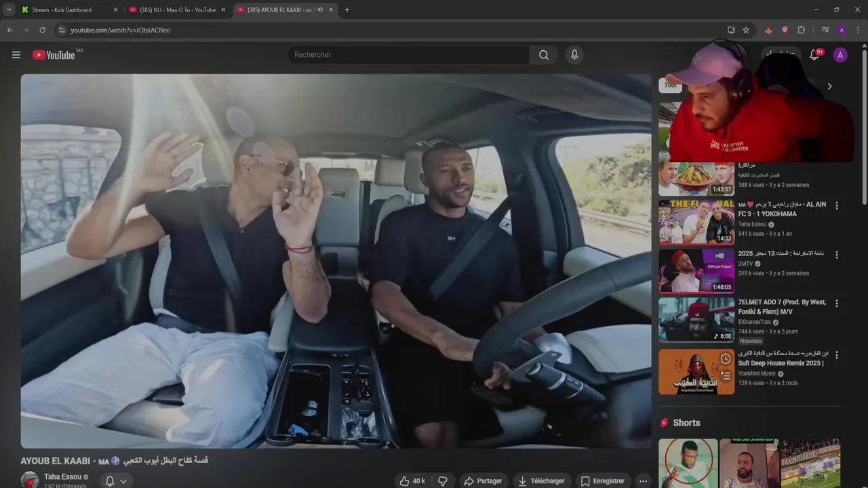Open the ElGrandeToto channel name
Viewport: 868px width, 488px height.
click(755, 322)
